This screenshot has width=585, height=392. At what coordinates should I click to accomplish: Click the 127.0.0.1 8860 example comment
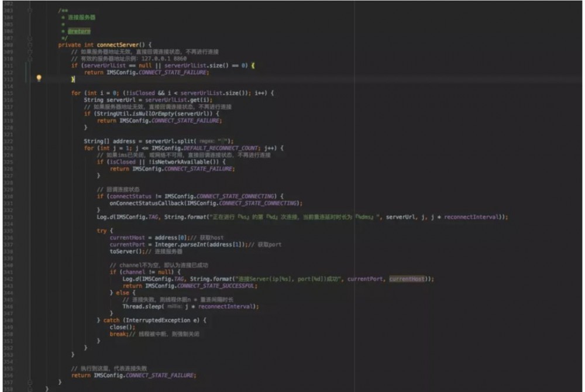point(129,59)
